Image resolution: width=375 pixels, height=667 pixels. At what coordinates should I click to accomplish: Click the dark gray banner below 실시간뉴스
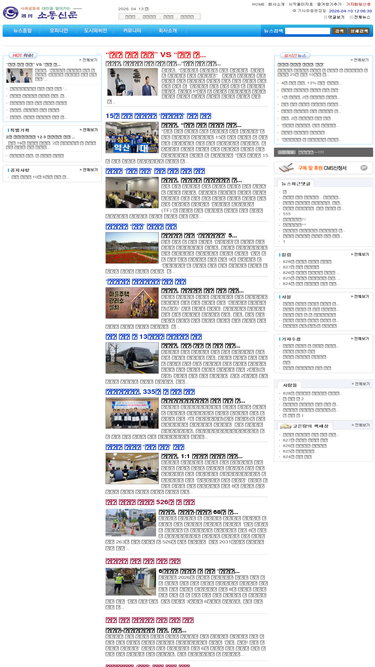[x=323, y=152]
